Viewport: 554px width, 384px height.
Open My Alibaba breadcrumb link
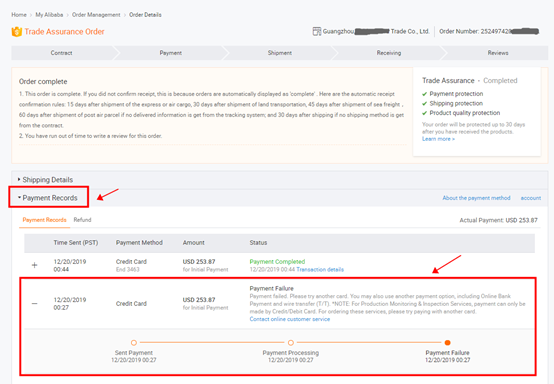tap(49, 14)
